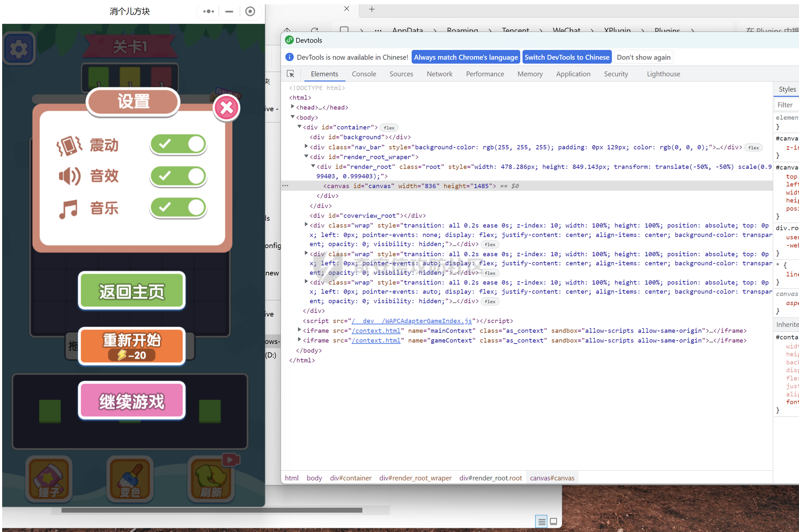Click the mini-program circular close-target icon

tap(250, 12)
